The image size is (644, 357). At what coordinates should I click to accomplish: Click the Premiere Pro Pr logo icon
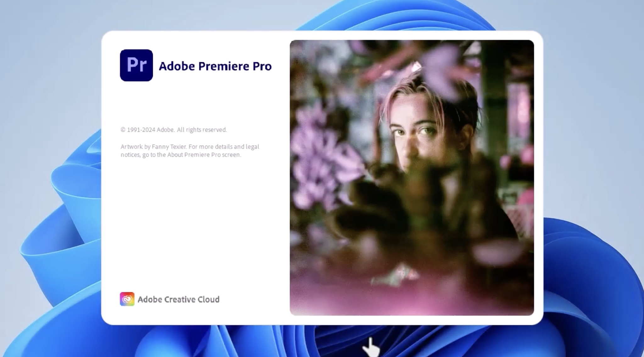pyautogui.click(x=136, y=65)
